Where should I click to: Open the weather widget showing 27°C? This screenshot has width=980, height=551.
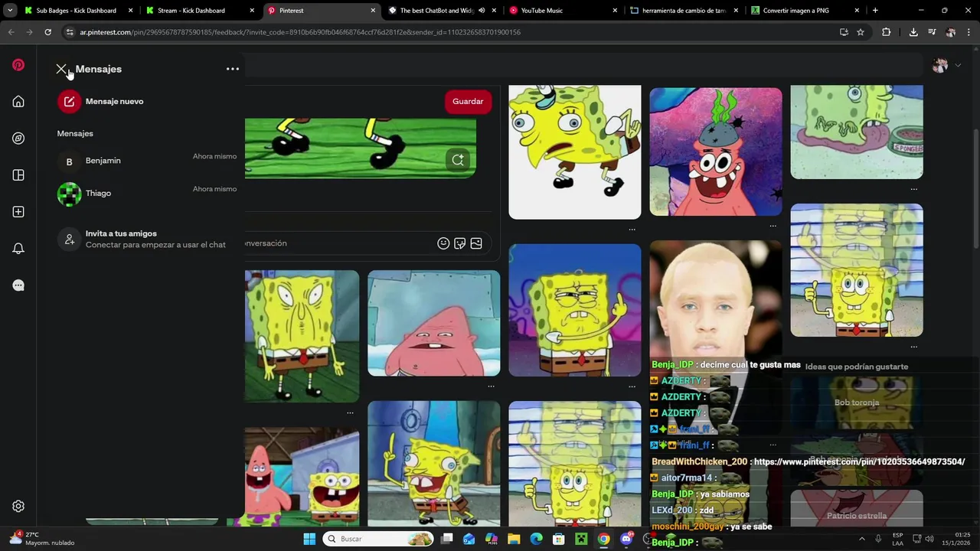[43, 539]
